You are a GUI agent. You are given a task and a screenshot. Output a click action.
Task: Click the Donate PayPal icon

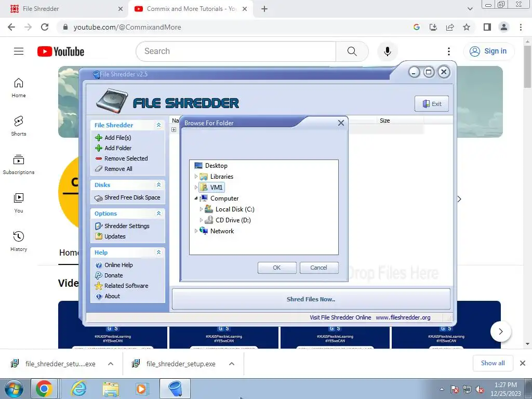pos(99,275)
